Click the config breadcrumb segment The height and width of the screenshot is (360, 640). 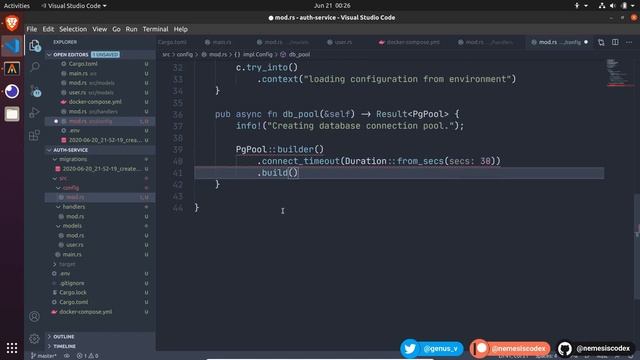(184, 54)
